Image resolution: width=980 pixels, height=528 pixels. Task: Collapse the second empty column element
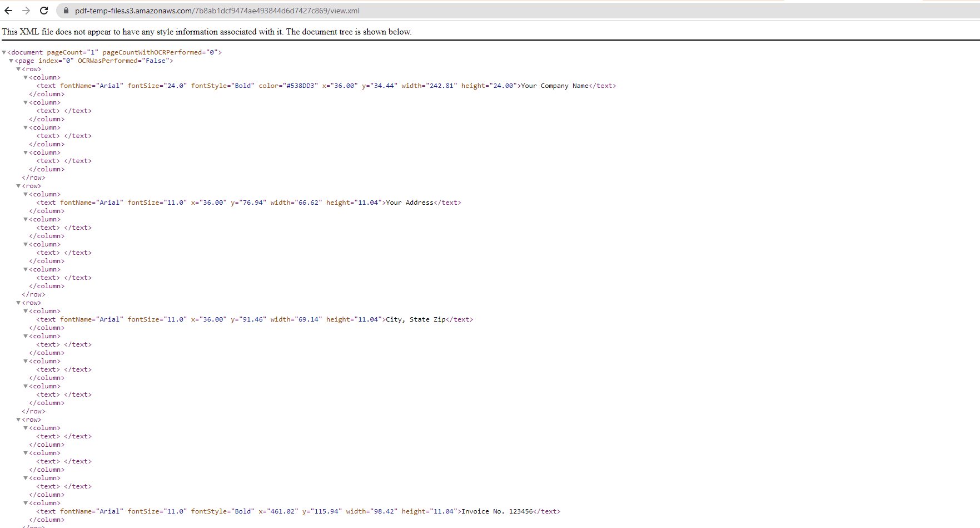[x=26, y=127]
